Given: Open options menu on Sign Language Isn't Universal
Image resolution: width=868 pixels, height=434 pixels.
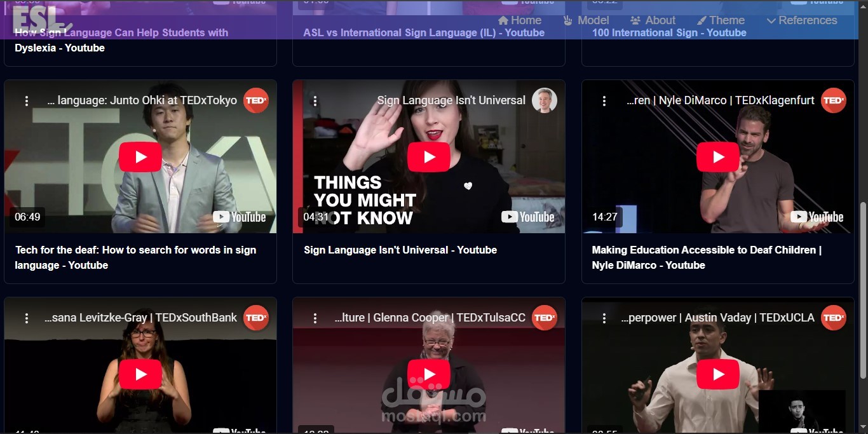Looking at the screenshot, I should pyautogui.click(x=315, y=100).
